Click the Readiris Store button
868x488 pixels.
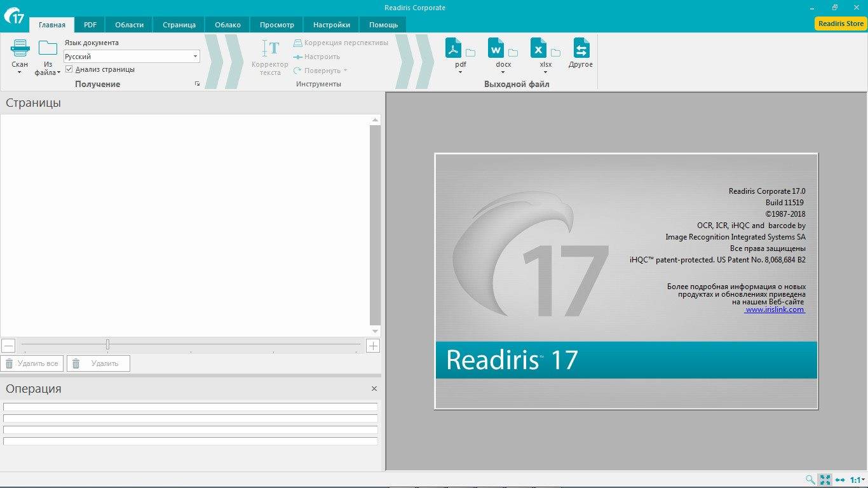(841, 24)
